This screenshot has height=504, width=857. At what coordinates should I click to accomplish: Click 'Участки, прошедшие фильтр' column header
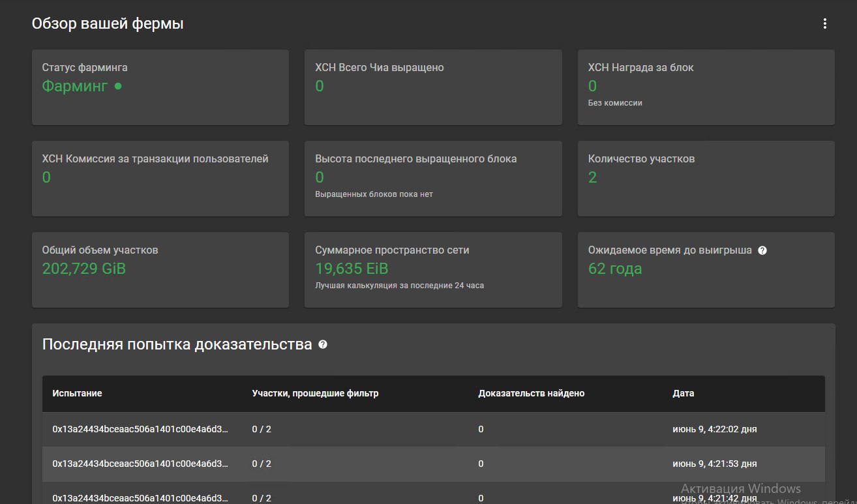(x=315, y=393)
